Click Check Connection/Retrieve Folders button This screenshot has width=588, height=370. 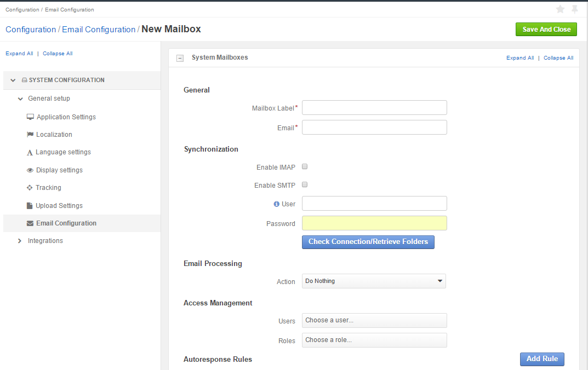coord(368,242)
